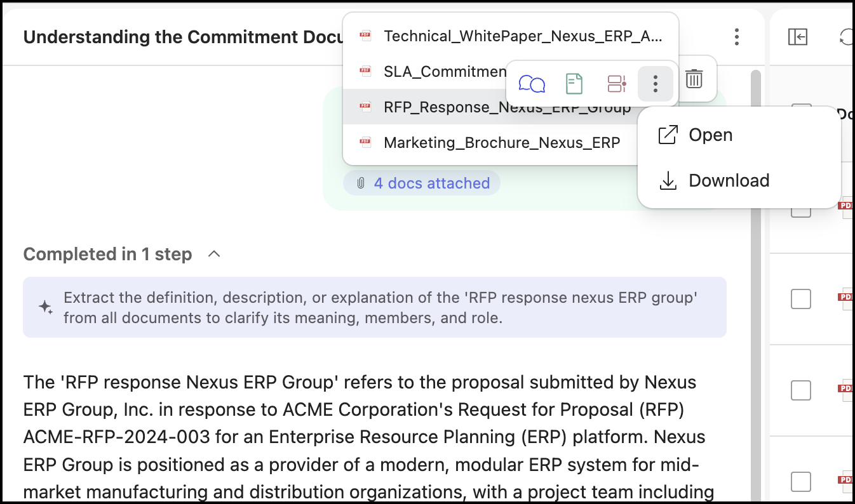Viewport: 855px width, 504px height.
Task: Choose Download from the context menu
Action: click(x=739, y=181)
